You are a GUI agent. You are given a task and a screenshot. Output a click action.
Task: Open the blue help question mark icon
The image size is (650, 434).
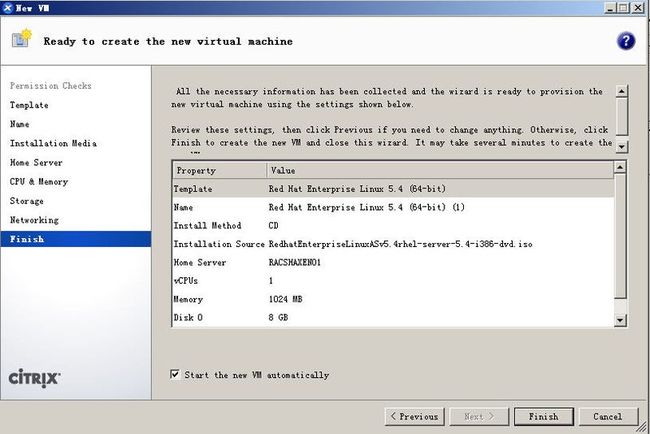[x=626, y=41]
